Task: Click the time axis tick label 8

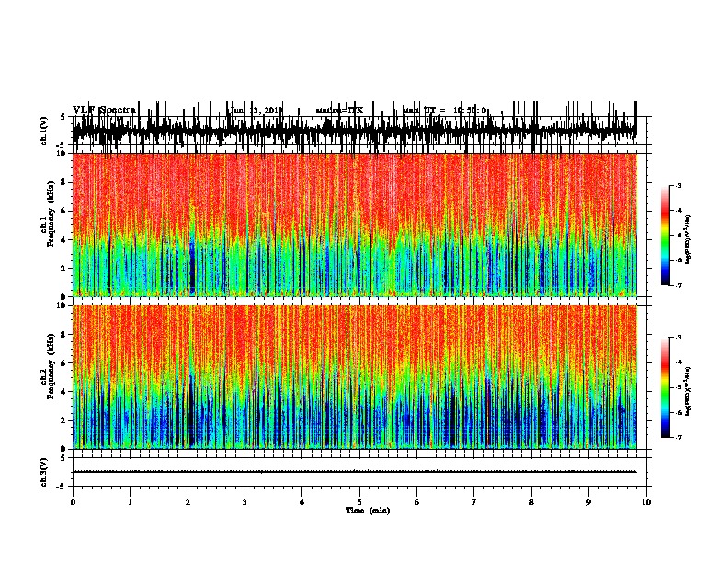Action: click(x=531, y=502)
